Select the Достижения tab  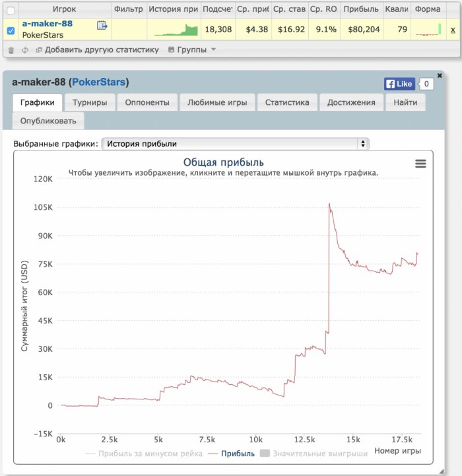pyautogui.click(x=351, y=102)
